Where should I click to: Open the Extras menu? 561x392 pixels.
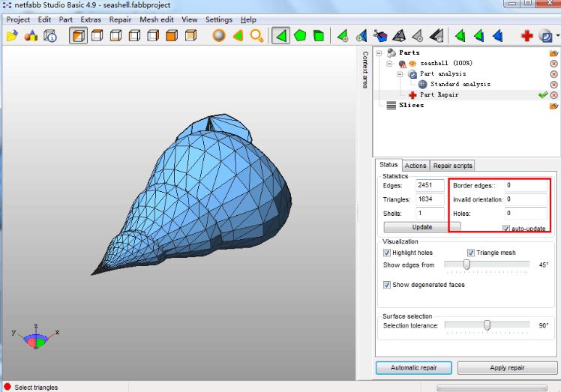click(91, 19)
